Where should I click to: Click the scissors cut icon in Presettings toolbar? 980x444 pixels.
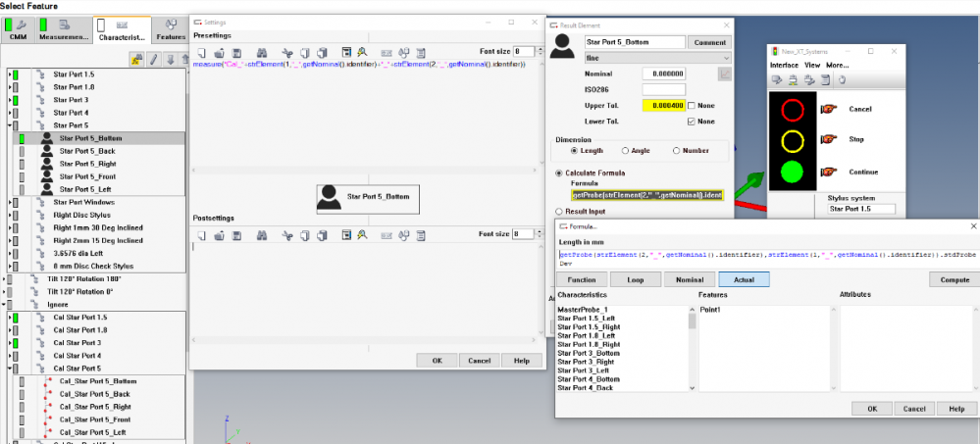point(286,51)
